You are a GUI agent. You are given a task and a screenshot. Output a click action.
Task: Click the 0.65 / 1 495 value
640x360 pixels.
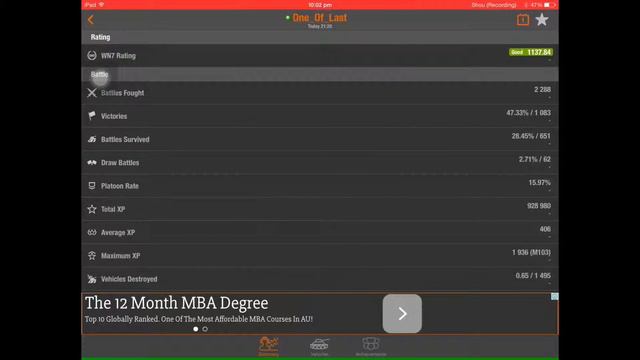pyautogui.click(x=533, y=276)
